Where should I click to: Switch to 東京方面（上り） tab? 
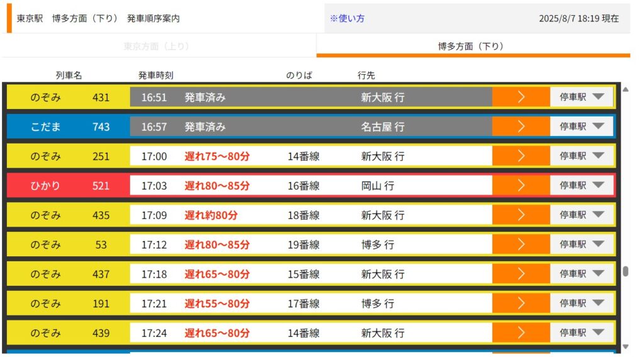coord(157,46)
